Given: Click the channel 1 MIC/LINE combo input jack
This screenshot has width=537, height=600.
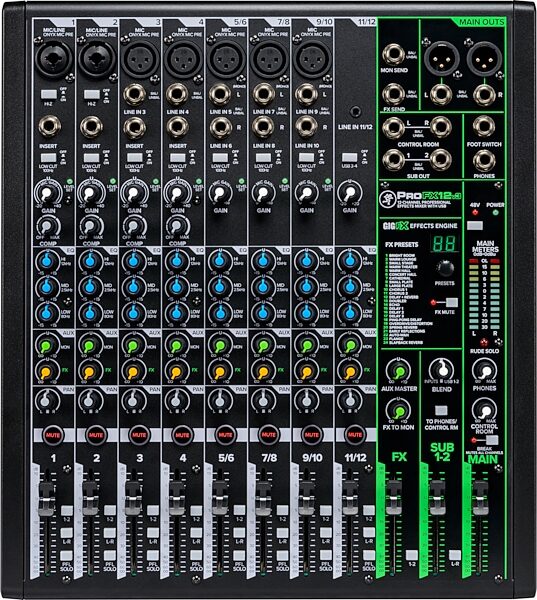Looking at the screenshot, I should (x=54, y=59).
